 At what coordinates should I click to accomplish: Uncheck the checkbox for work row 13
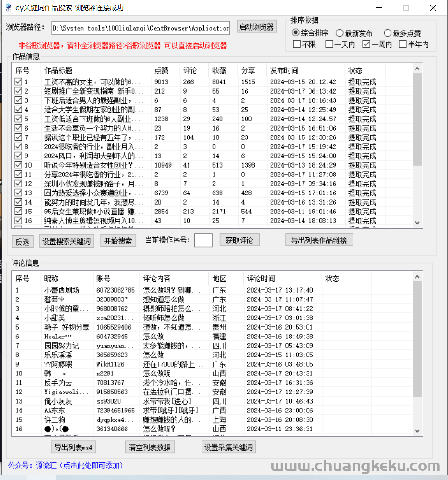click(x=19, y=193)
